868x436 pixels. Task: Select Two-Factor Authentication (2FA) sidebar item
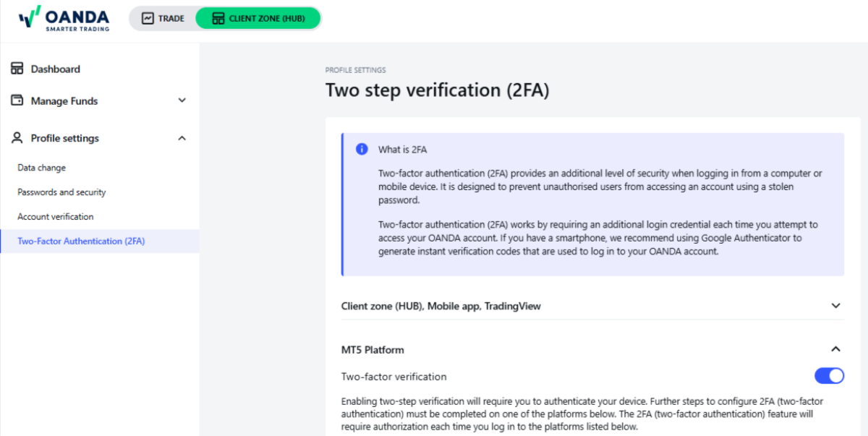(81, 241)
